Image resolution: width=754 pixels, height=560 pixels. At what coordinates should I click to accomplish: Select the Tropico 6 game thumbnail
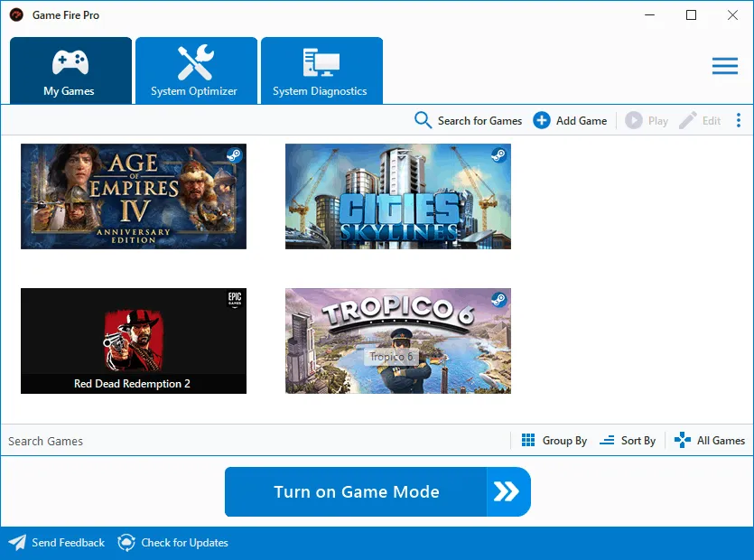(397, 341)
